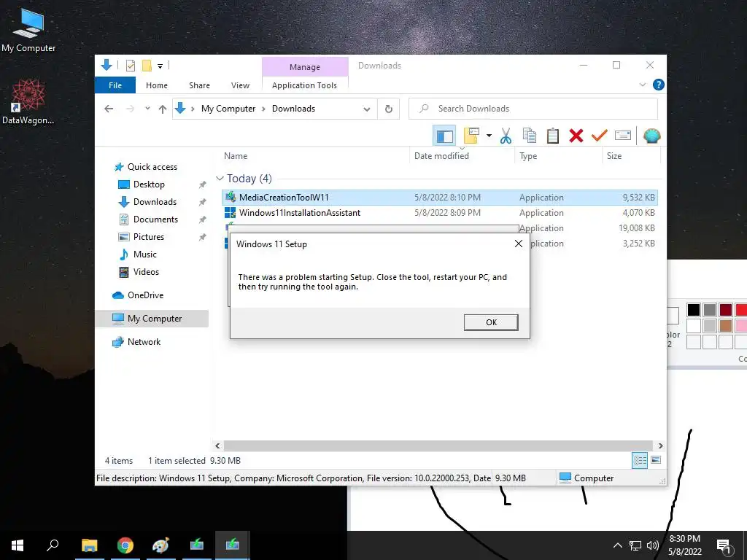Open Downloads in the navigation pane

pyautogui.click(x=155, y=202)
